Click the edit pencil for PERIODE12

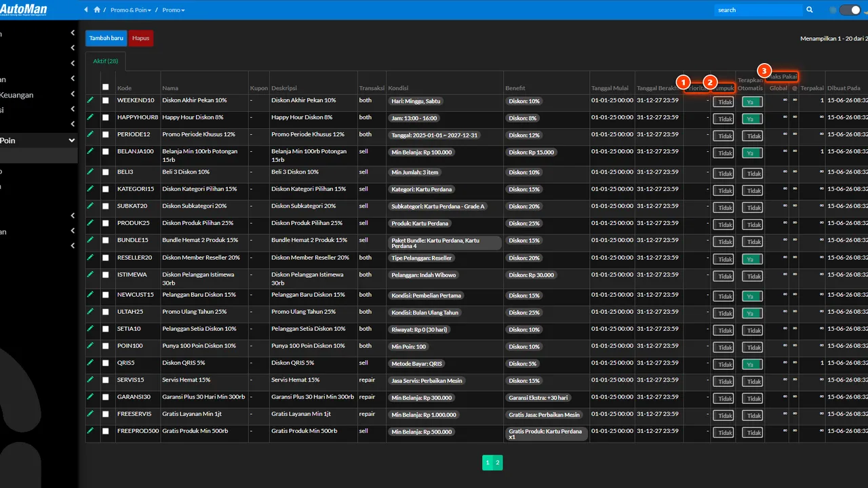click(x=90, y=134)
